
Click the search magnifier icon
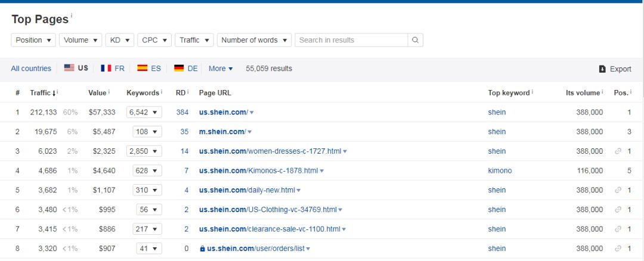tap(415, 40)
